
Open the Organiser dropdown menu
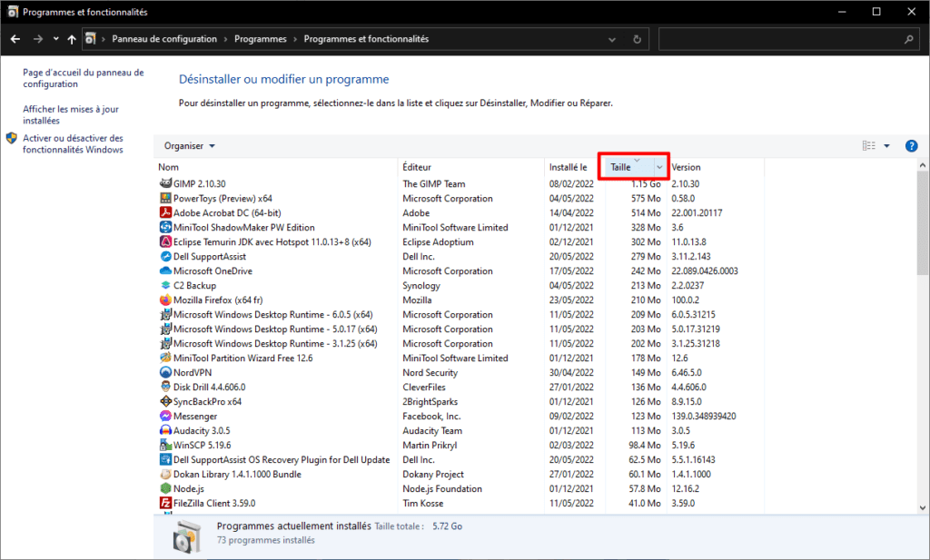coord(189,146)
